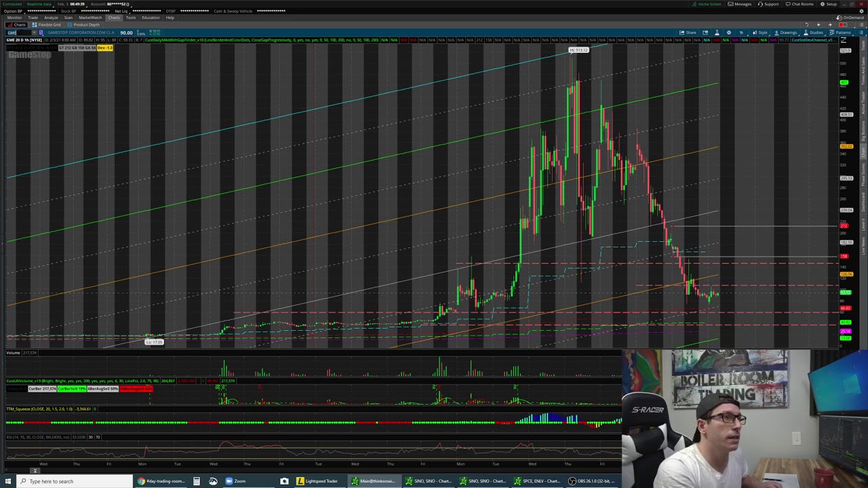This screenshot has width=868, height=488.
Task: Select the Charts main tab
Action: 114,18
